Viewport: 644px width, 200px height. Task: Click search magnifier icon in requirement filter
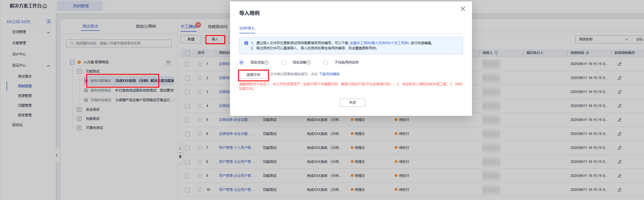[72, 43]
